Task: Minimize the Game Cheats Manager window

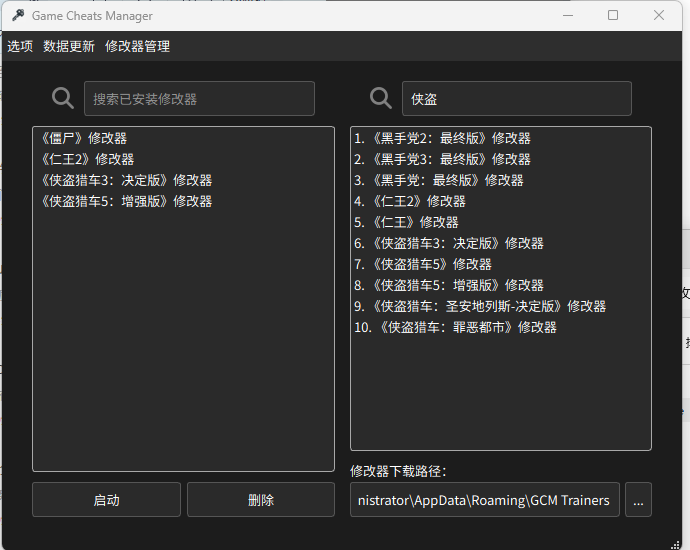Action: point(568,15)
